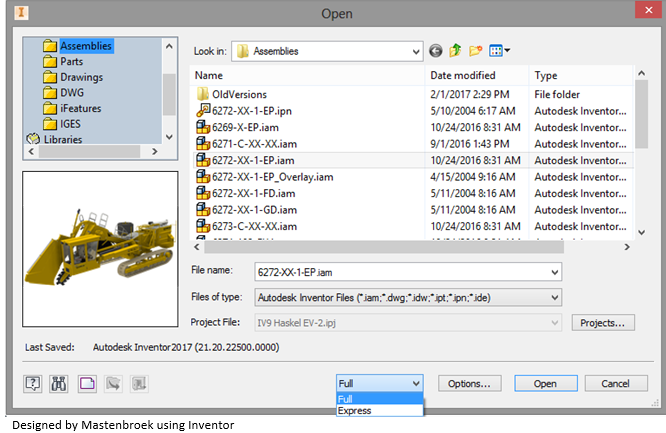Click date 2/1/2017 2:29 PM cell
This screenshot has width=666, height=433.
point(470,94)
